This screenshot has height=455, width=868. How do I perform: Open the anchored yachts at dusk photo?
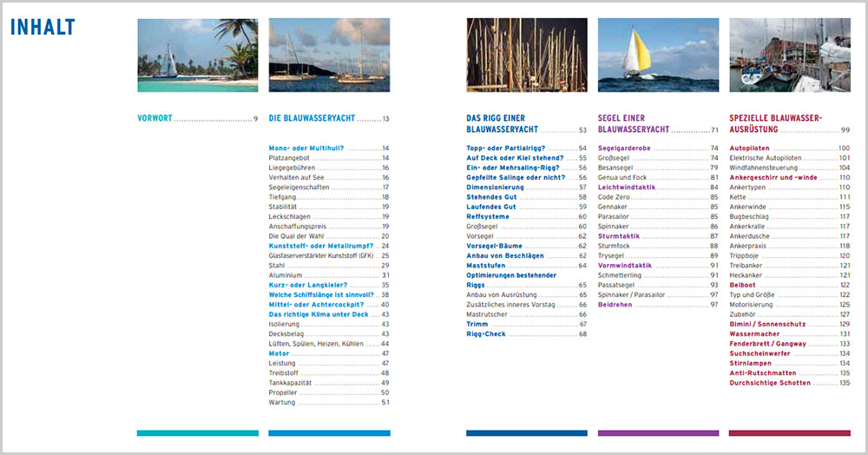pos(329,55)
